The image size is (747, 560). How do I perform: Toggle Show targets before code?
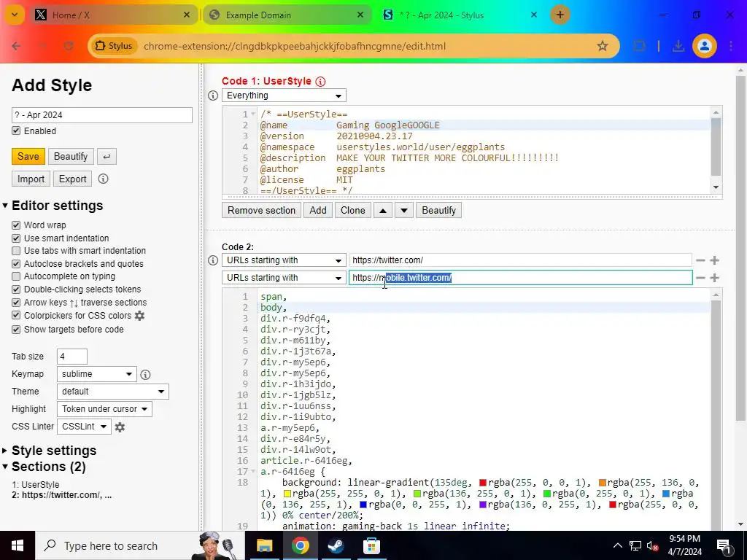pos(16,330)
